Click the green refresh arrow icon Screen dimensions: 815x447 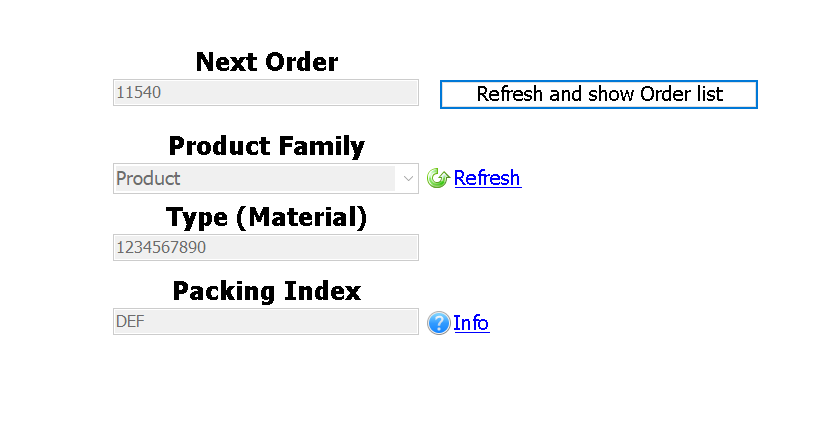click(437, 178)
